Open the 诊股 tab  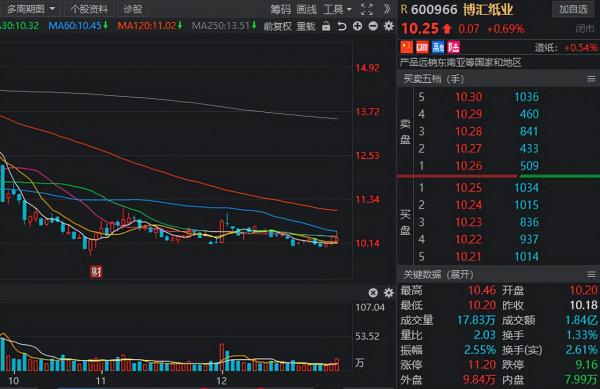tap(133, 9)
